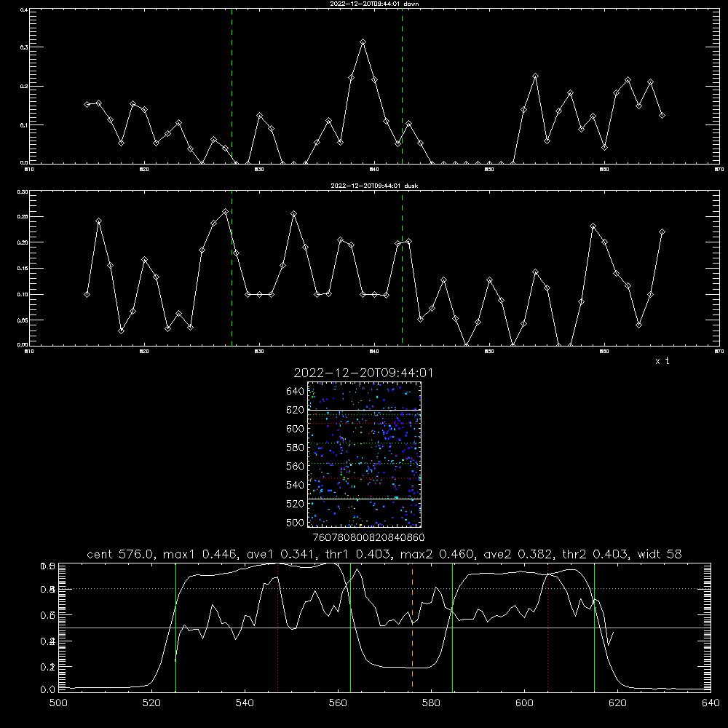Click the '2022-12-20T09:44:01 dusk' plot title
Image resolution: width=728 pixels, height=728 pixels.
click(x=374, y=186)
